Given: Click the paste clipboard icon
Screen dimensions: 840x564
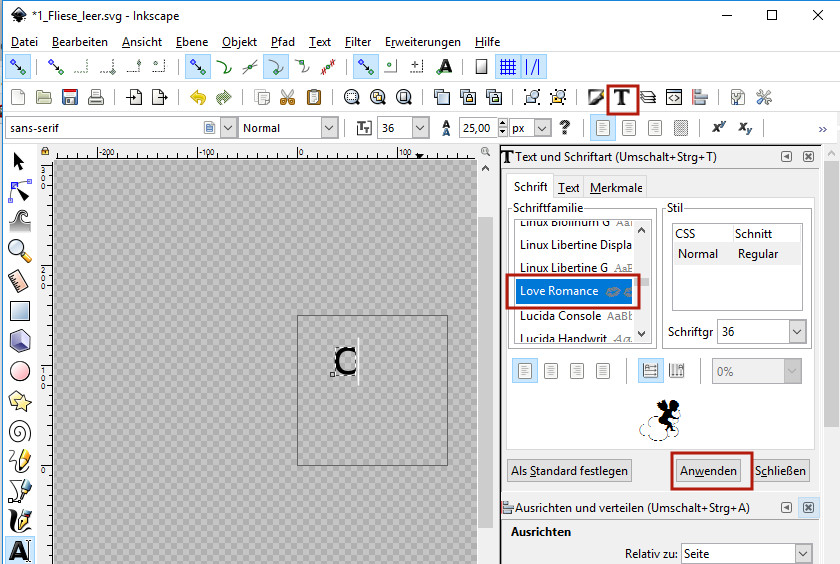Looking at the screenshot, I should (x=314, y=97).
